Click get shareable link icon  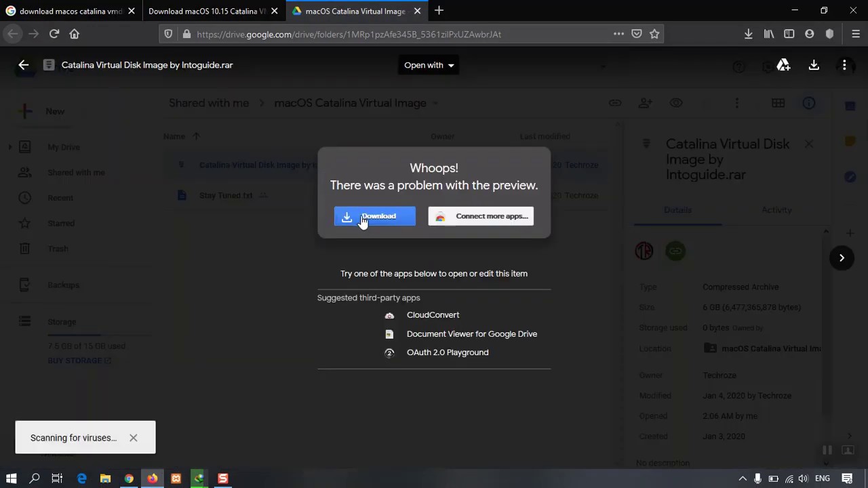[x=615, y=103]
